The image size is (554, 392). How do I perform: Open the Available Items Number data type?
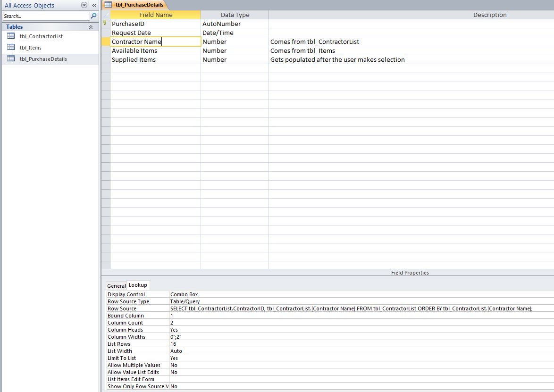coord(235,50)
